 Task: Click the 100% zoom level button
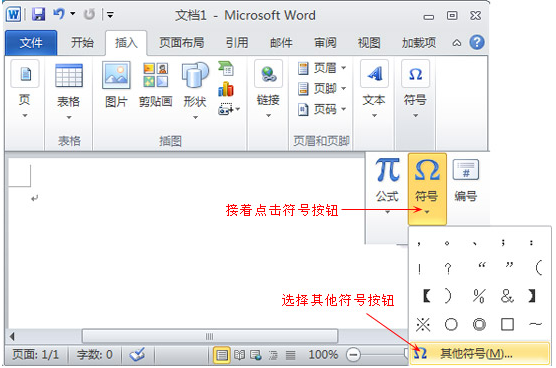click(323, 355)
